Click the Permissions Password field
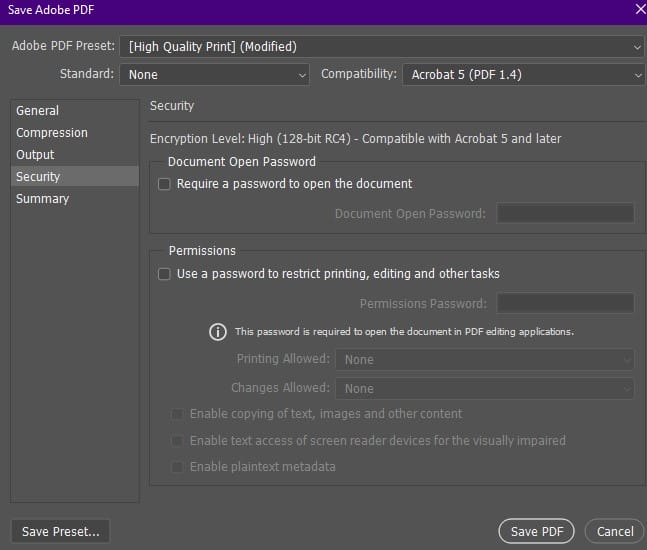 tap(565, 303)
